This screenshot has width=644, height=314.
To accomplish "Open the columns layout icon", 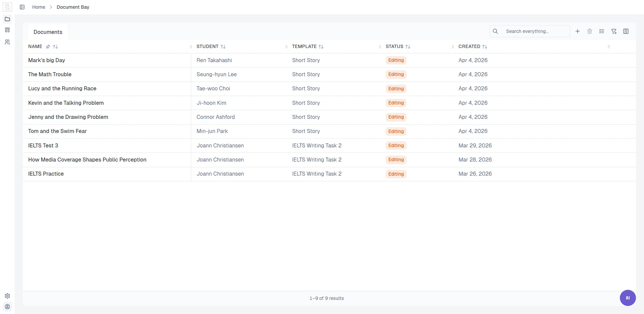I will (x=626, y=31).
